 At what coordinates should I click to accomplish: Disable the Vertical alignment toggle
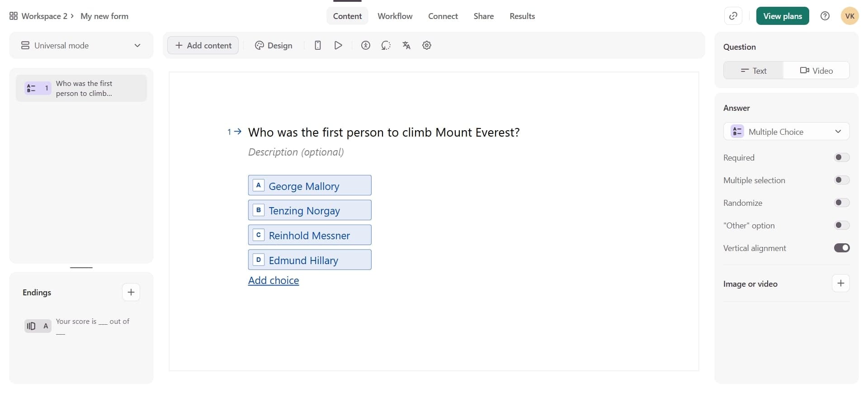pyautogui.click(x=841, y=248)
